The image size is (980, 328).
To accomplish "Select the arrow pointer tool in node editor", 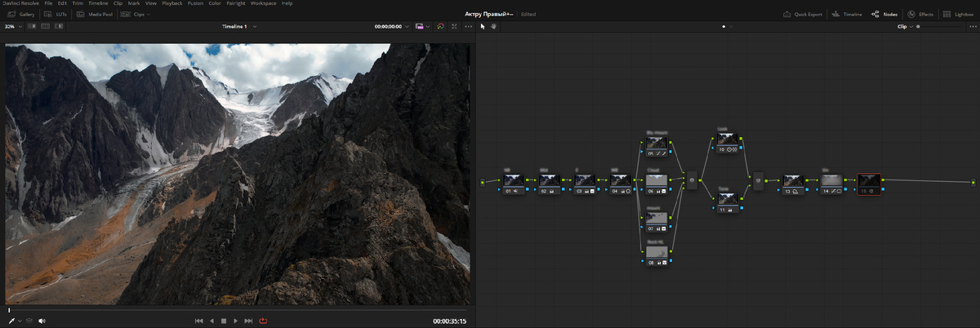I will coord(483,26).
